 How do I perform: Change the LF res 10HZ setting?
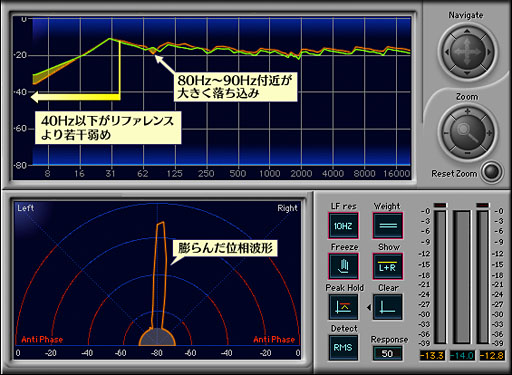pyautogui.click(x=343, y=226)
